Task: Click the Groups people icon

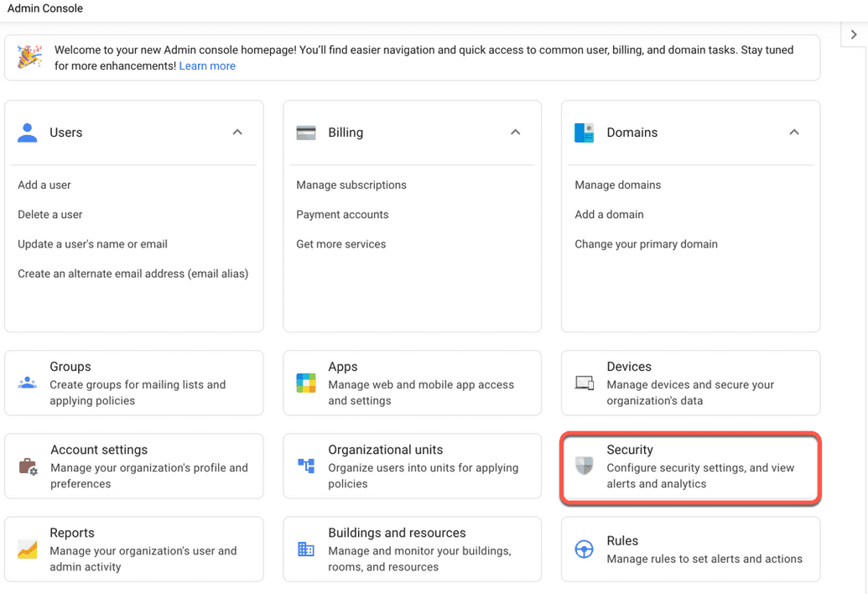Action: click(x=29, y=383)
